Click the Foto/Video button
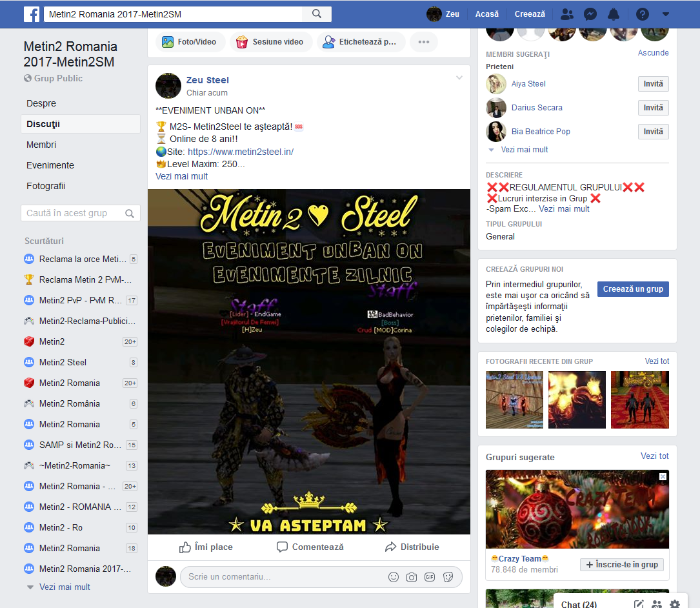Screen dimensions: 700x608 point(190,42)
